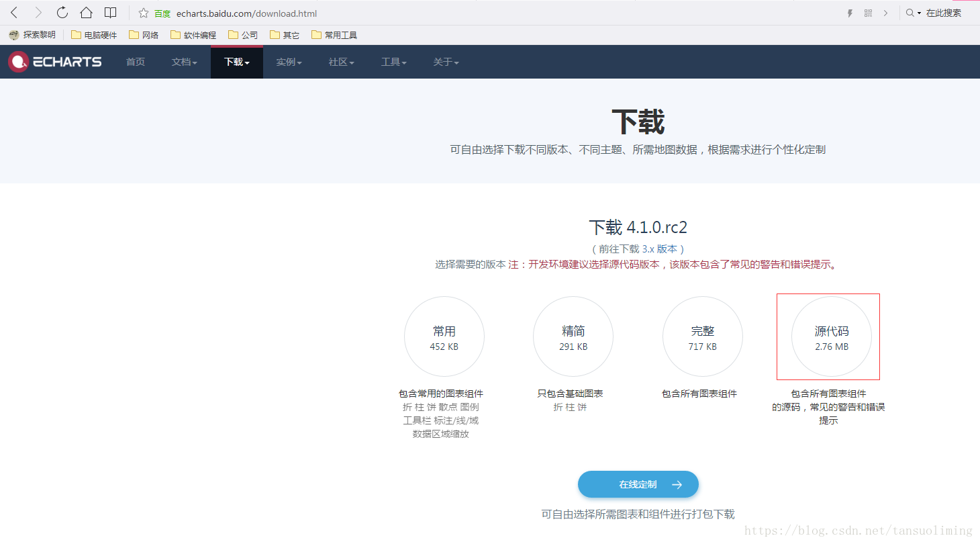Image resolution: width=980 pixels, height=544 pixels.
Task: Open the QR code icon
Action: click(868, 13)
